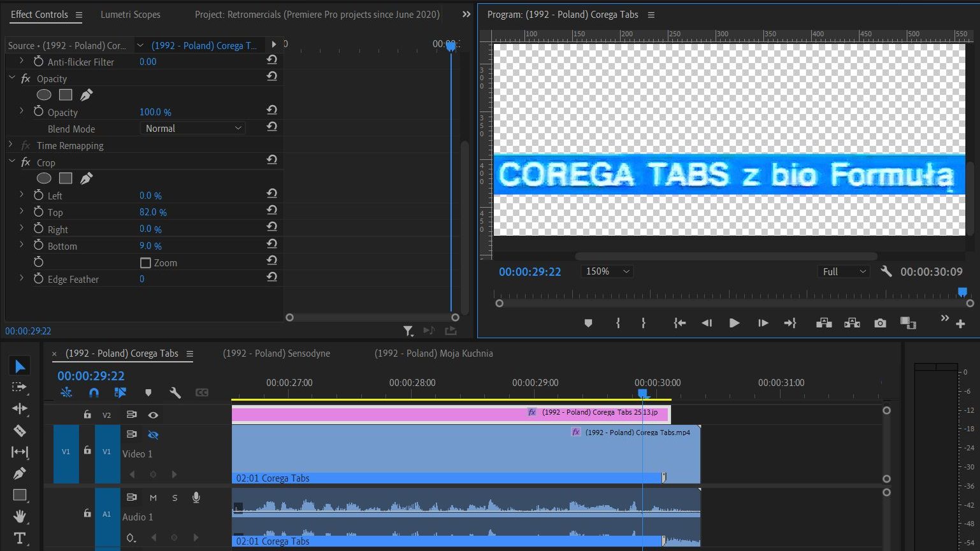Image resolution: width=980 pixels, height=551 pixels.
Task: Switch to (1992 - Poland) Sensodyne sequence tab
Action: pyautogui.click(x=277, y=354)
